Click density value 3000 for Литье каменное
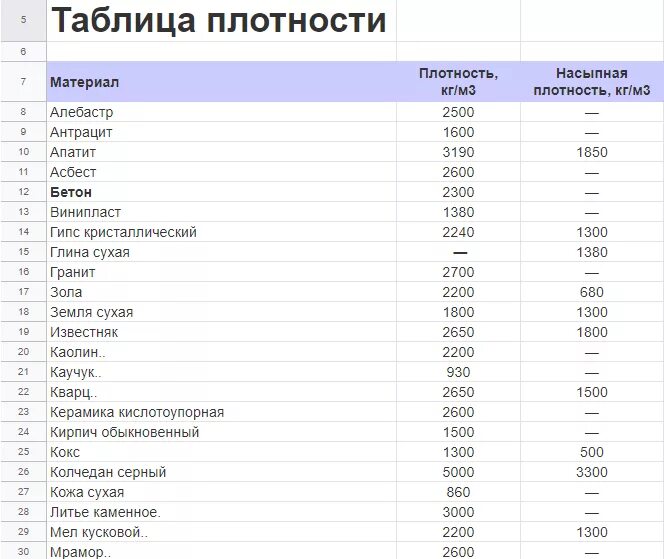 [458, 512]
